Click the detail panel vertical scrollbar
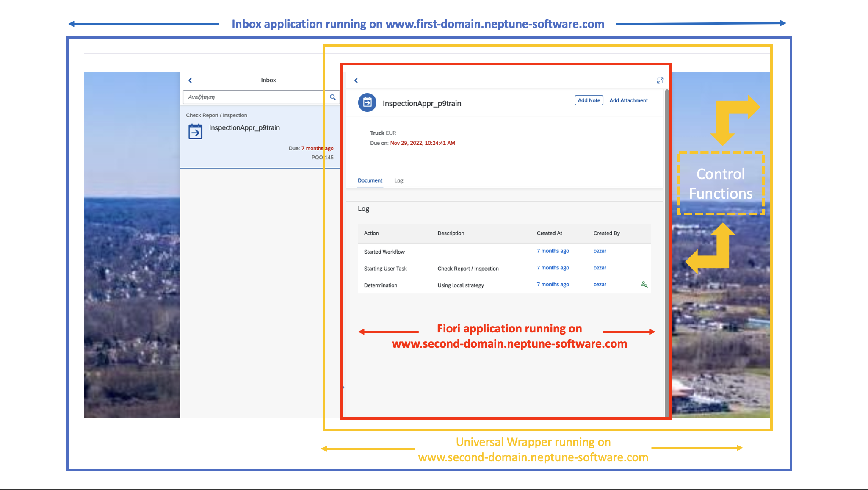The image size is (868, 490). tap(667, 254)
